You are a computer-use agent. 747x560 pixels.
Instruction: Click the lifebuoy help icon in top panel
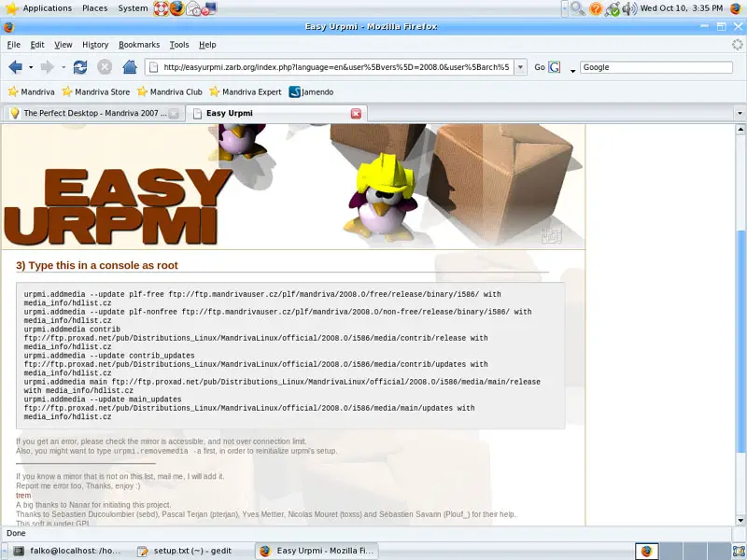(161, 8)
